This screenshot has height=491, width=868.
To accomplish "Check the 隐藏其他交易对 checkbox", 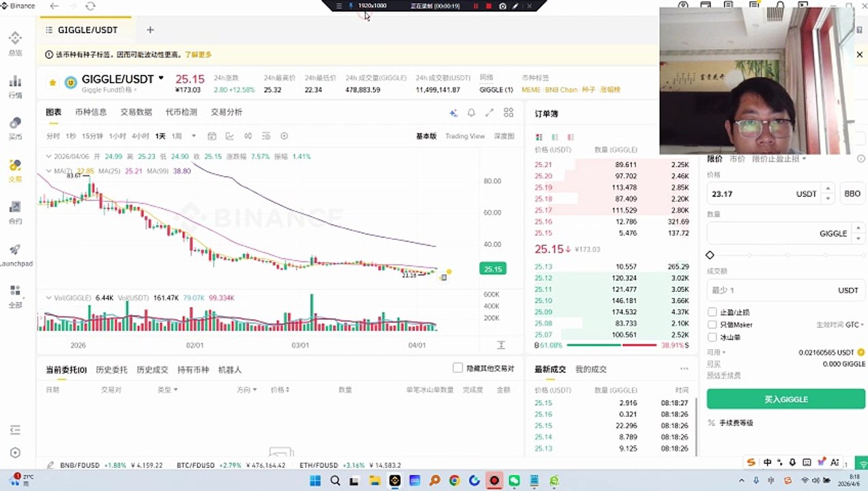I will tap(458, 368).
